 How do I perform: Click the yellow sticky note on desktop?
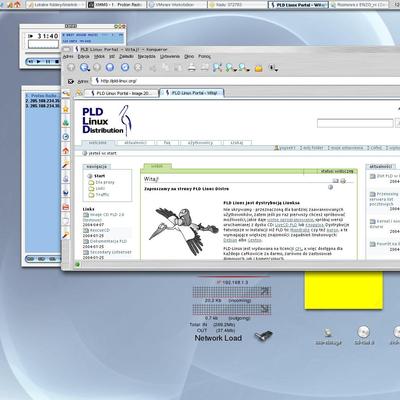coord(344,290)
